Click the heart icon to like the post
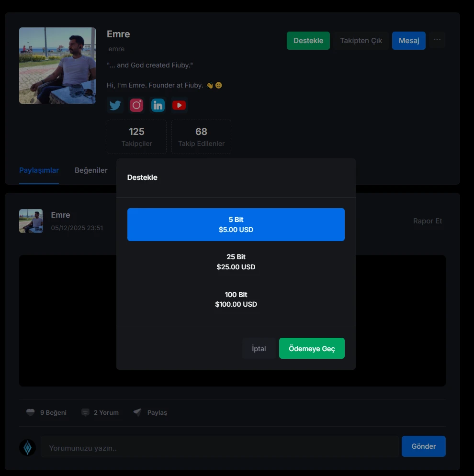The height and width of the screenshot is (476, 474). 31,412
